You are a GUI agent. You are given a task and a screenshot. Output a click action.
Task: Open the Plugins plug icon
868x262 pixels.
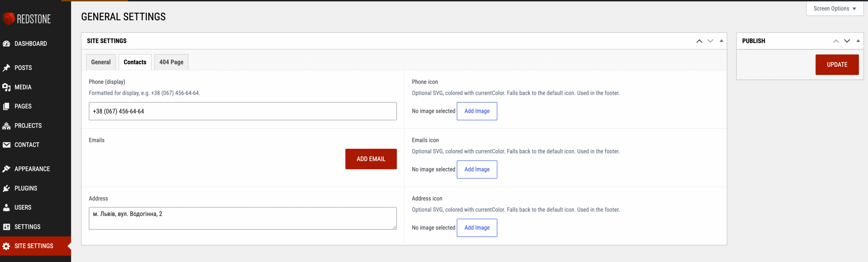[6, 188]
